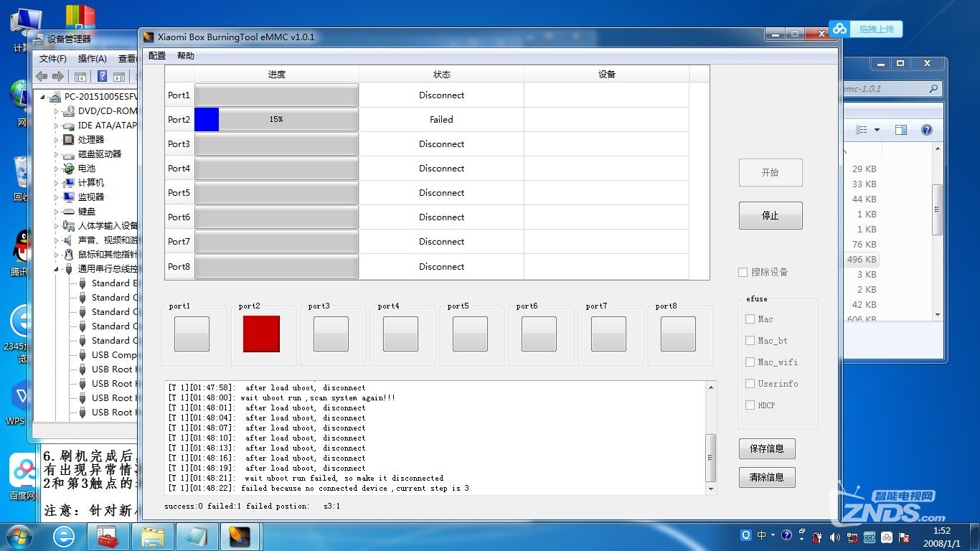The width and height of the screenshot is (980, 551).
Task: Click the taskbar clock showing 1:52
Action: tap(942, 537)
